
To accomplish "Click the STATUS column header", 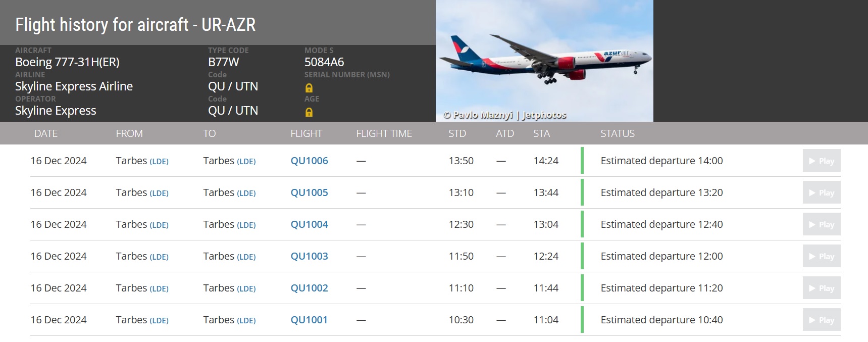I will (x=617, y=134).
